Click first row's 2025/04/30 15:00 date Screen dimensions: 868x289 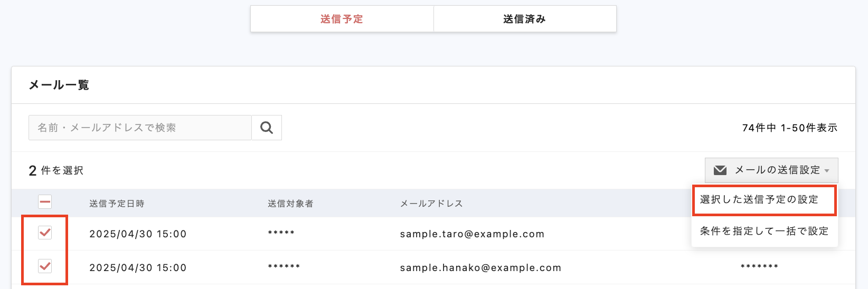tap(138, 234)
